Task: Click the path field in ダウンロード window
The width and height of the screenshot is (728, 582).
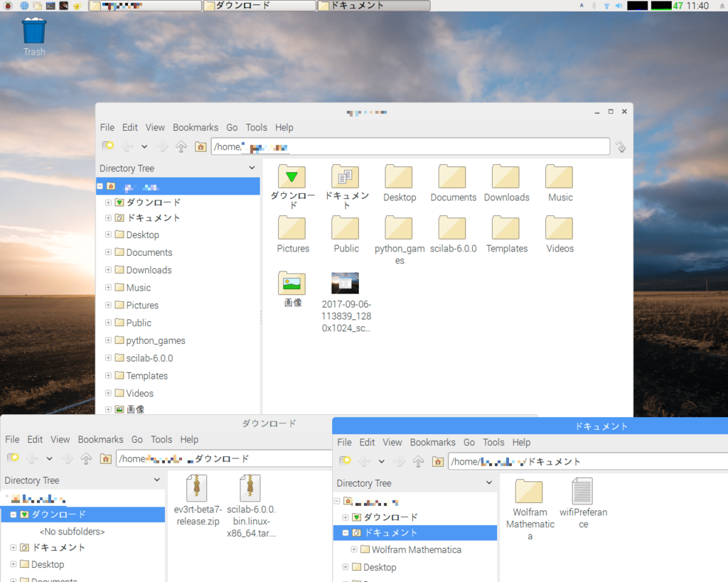Action: tap(225, 458)
